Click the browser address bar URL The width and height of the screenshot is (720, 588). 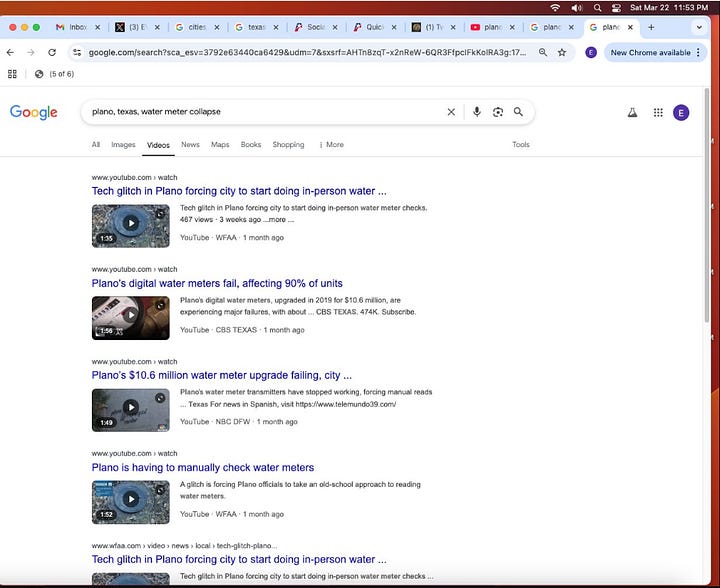tap(307, 52)
